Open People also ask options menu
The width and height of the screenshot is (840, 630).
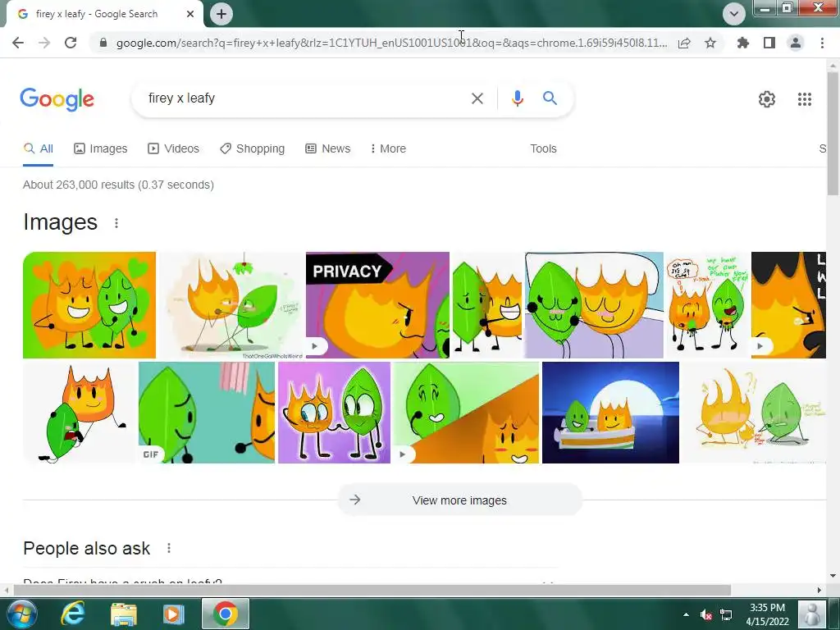coord(169,548)
